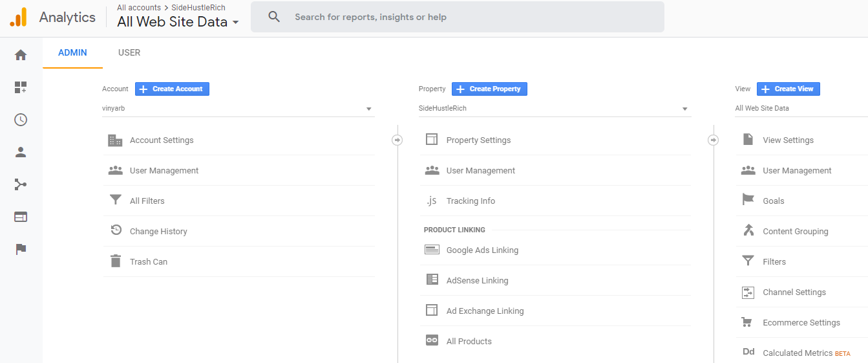Open the Behavior window icon in sidebar
This screenshot has width=868, height=363.
point(21,217)
